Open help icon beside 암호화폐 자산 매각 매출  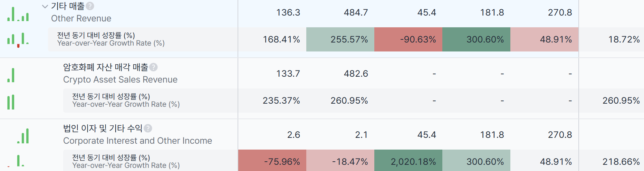pyautogui.click(x=154, y=67)
